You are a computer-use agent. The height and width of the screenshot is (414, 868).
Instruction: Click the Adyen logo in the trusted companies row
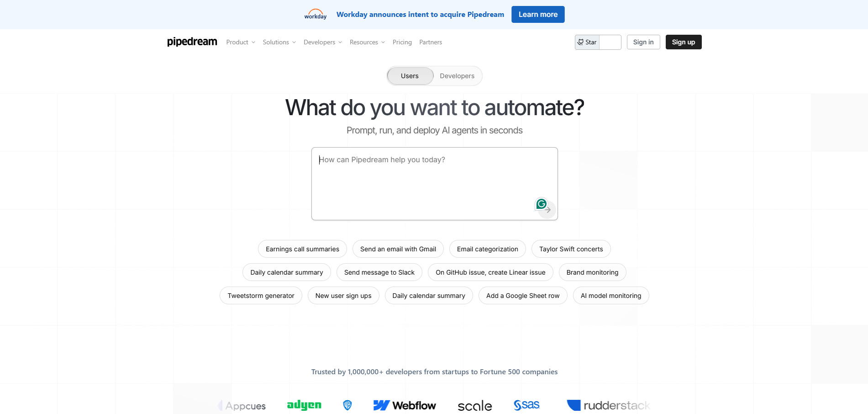(304, 405)
